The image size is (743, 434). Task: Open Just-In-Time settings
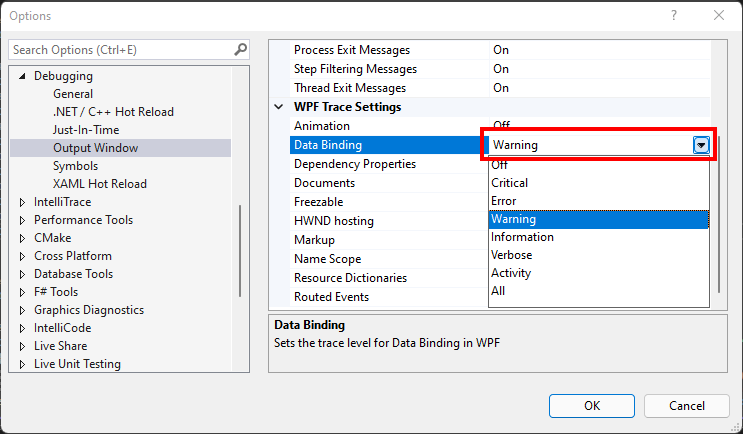point(86,130)
